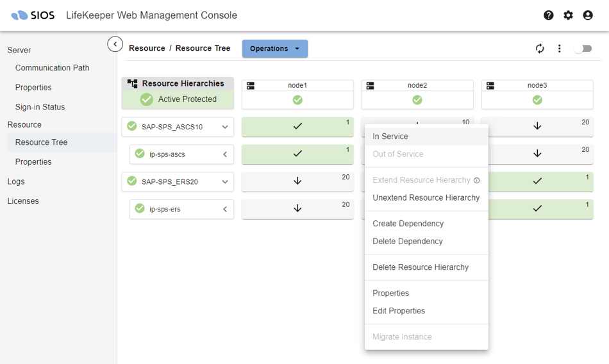
Task: Collapse the SAP-SPS_ERS20 hierarchy chevron
Action: (225, 182)
